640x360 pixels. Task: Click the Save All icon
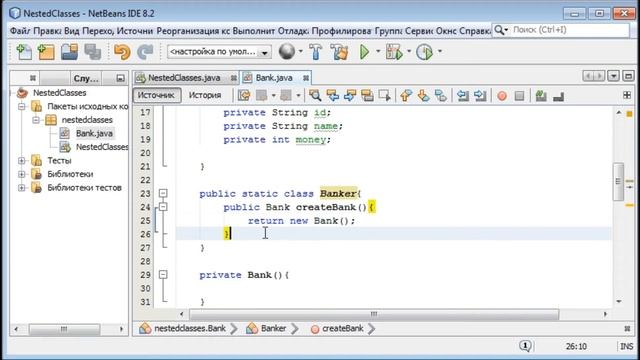point(93,52)
